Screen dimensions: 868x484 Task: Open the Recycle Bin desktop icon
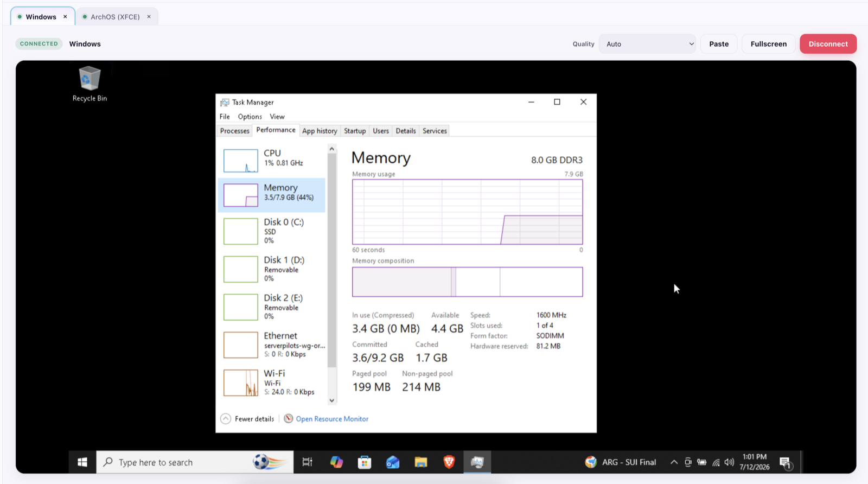90,84
